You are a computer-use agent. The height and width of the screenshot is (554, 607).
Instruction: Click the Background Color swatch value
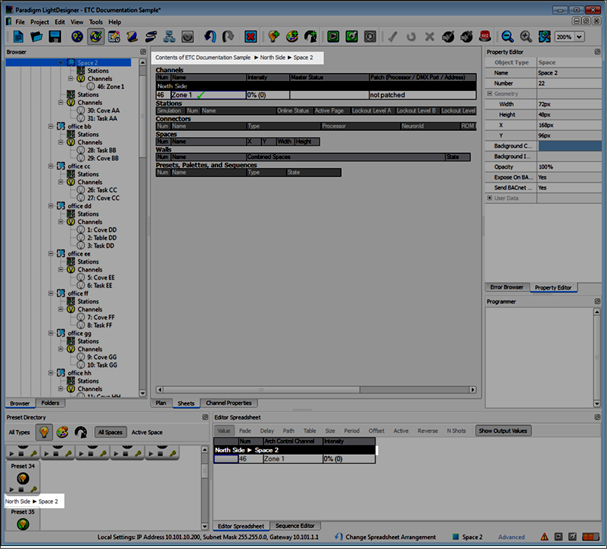(x=569, y=146)
